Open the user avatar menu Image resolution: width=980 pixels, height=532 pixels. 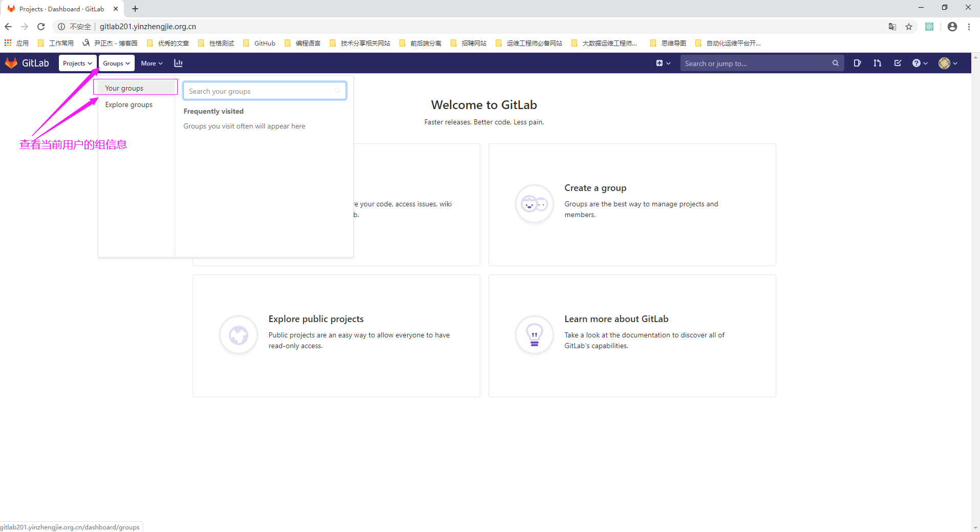(x=948, y=63)
